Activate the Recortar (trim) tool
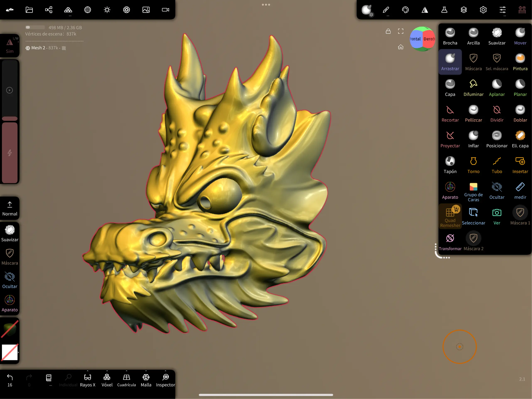This screenshot has width=532, height=399. click(450, 113)
